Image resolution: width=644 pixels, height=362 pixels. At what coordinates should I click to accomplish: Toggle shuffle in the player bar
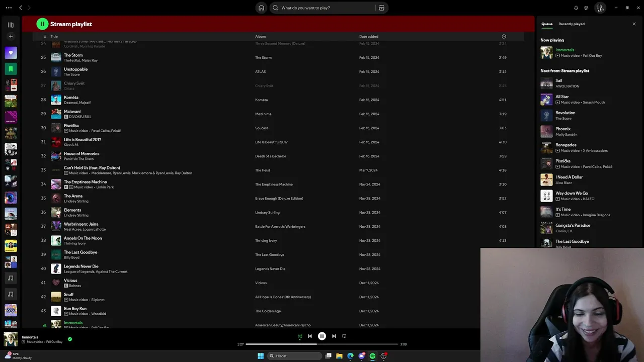[x=300, y=336]
